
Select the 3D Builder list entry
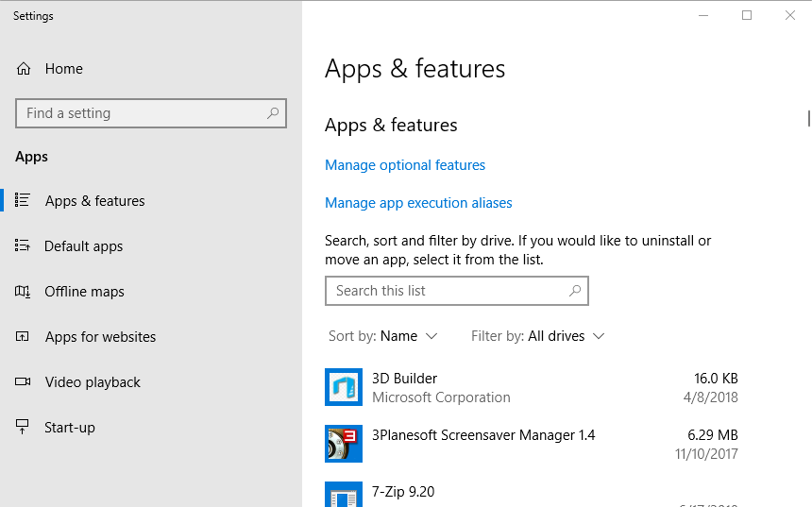pyautogui.click(x=532, y=387)
